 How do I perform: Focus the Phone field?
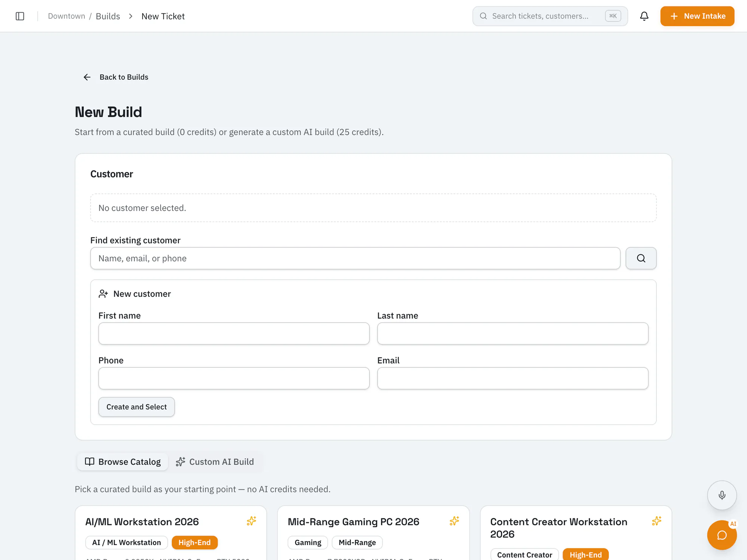234,378
